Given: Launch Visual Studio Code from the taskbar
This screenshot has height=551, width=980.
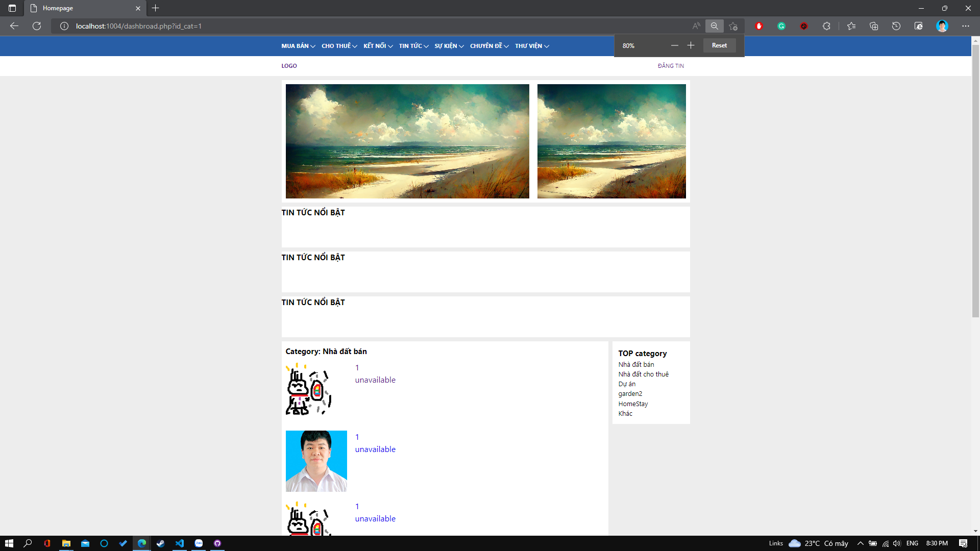Looking at the screenshot, I should 180,543.
